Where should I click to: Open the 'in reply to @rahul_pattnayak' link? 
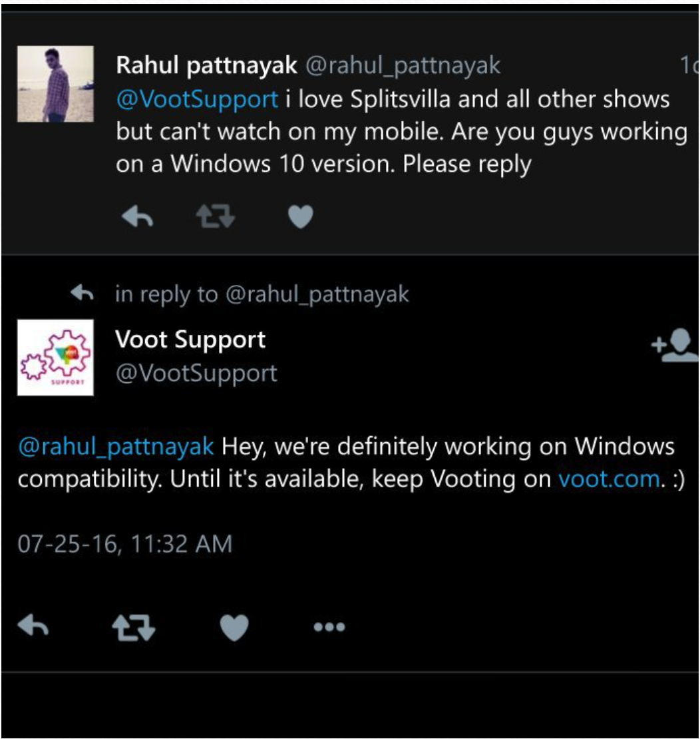[x=262, y=294]
